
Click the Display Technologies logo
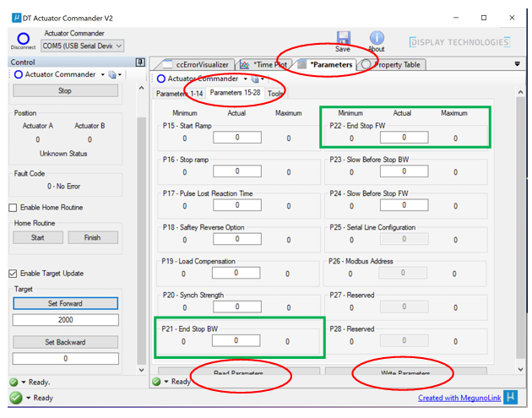point(459,42)
